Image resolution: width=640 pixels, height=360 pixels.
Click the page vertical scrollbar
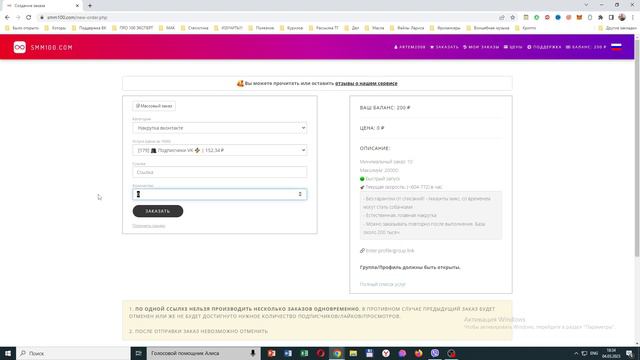637,147
